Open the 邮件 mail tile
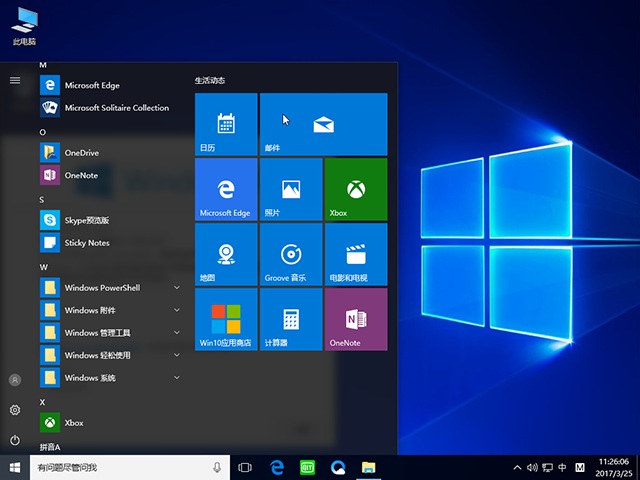This screenshot has height=480, width=640. tap(323, 124)
